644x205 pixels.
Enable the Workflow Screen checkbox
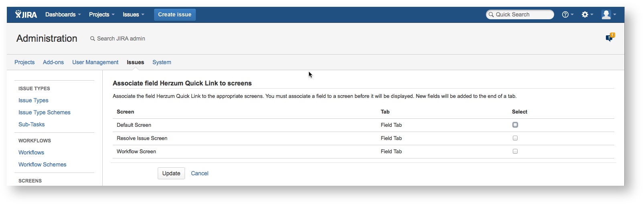pos(515,151)
